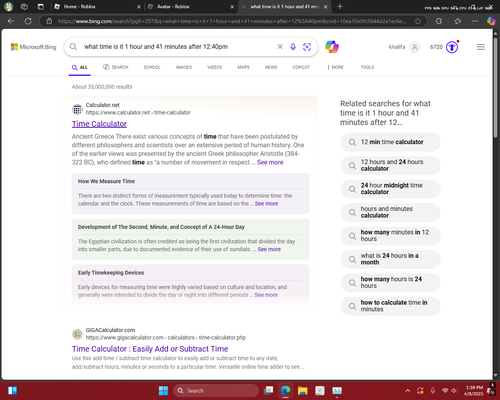Open Copilot sidebar icon in toolbar
The image size is (500, 400).
(491, 21)
